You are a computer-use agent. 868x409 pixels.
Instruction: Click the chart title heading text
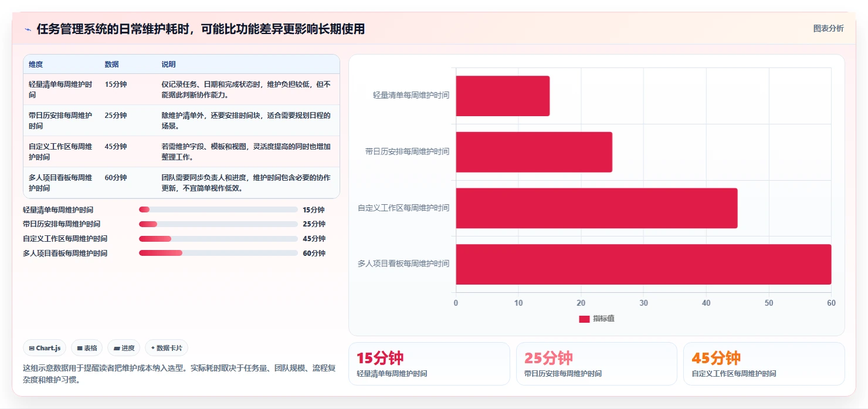(x=201, y=29)
